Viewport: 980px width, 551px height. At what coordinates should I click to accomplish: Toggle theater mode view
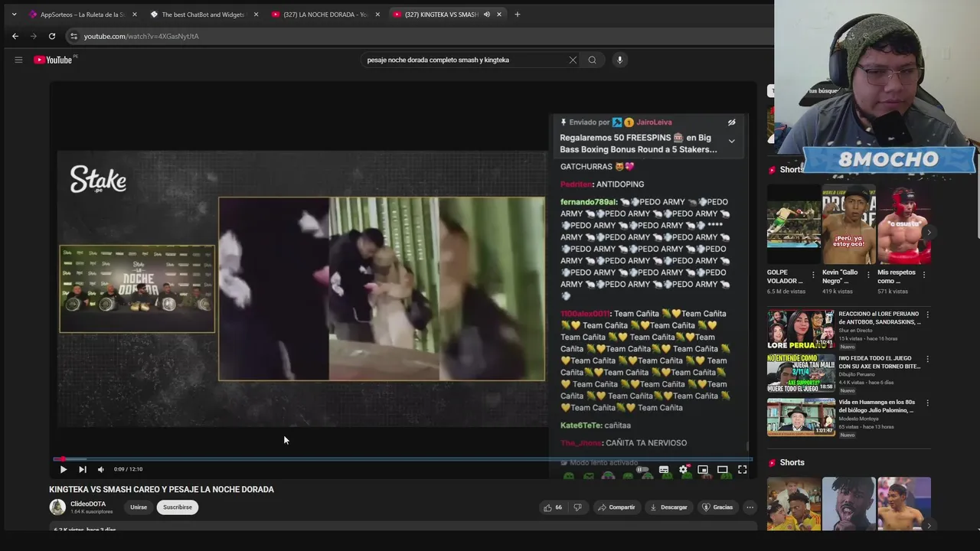(722, 469)
